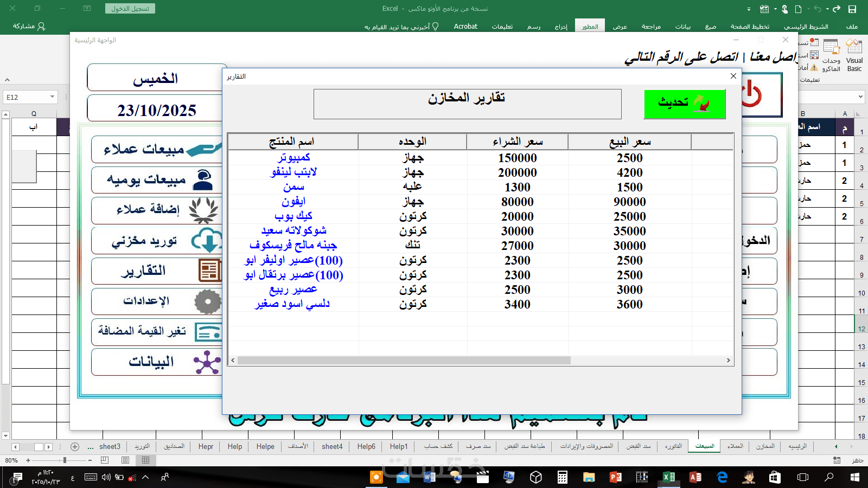Show more sheet tabs via the ellipsis
This screenshot has height=488, width=868.
[91, 447]
